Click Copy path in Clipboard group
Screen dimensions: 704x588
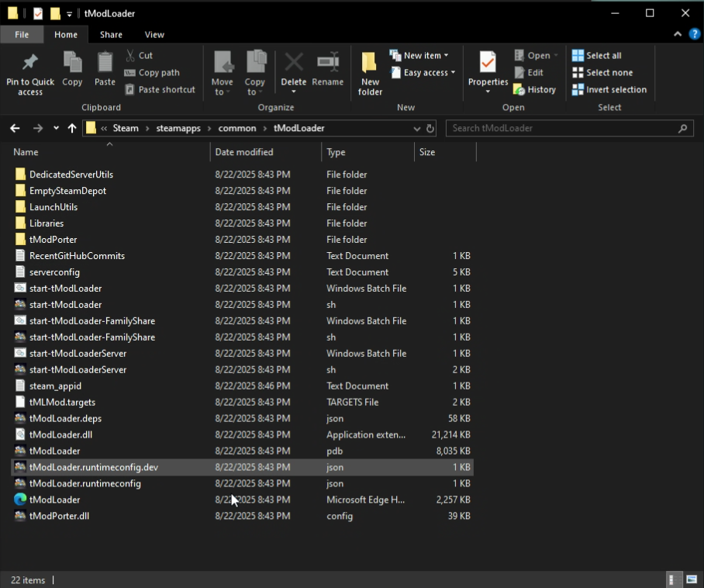tap(152, 72)
